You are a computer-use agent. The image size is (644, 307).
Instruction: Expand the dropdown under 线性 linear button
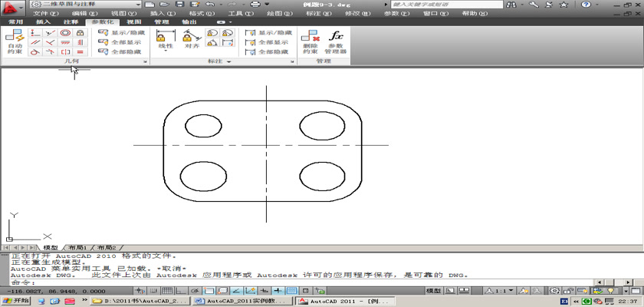coord(166,51)
